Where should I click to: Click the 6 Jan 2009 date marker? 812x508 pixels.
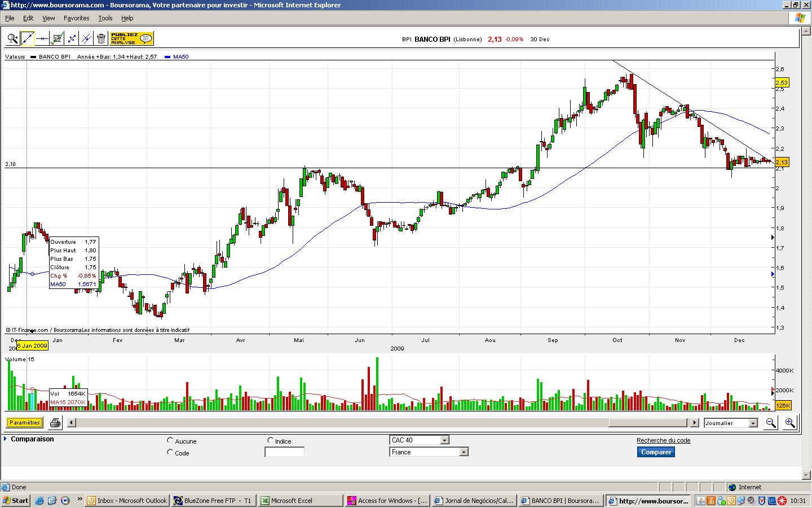[x=32, y=345]
